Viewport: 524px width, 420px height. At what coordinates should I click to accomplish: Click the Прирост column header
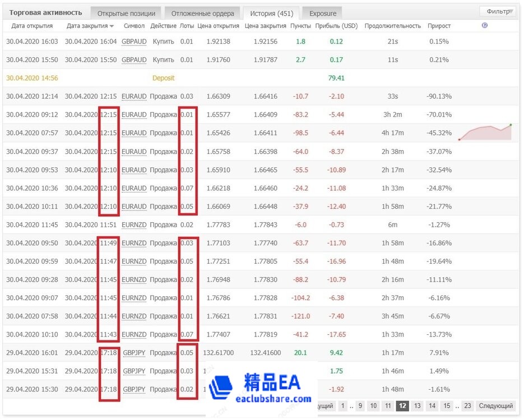coord(439,26)
